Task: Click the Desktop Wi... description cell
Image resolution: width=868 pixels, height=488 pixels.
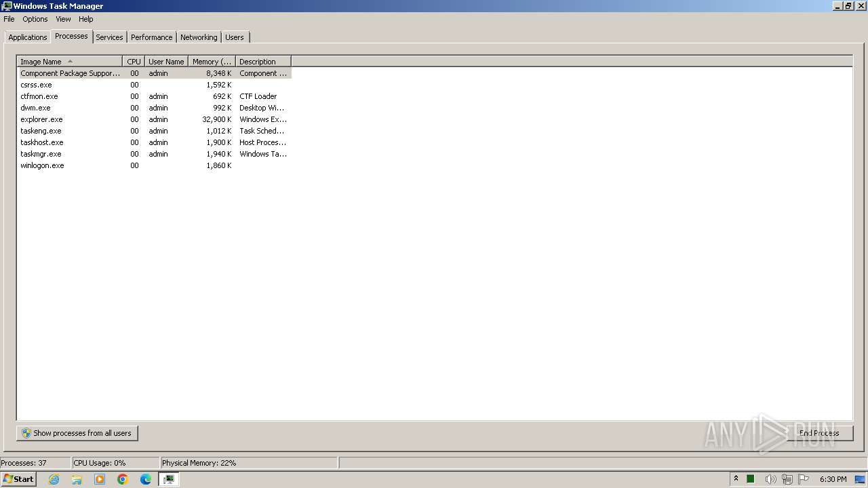Action: coord(262,108)
